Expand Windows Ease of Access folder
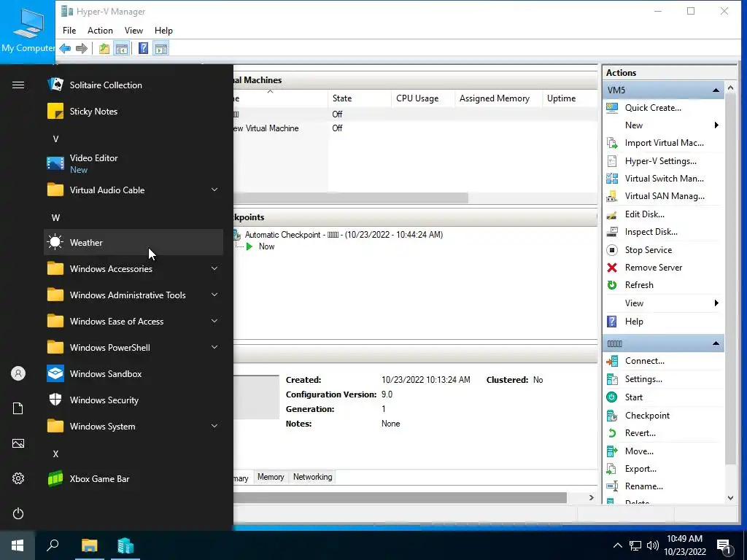 click(133, 322)
